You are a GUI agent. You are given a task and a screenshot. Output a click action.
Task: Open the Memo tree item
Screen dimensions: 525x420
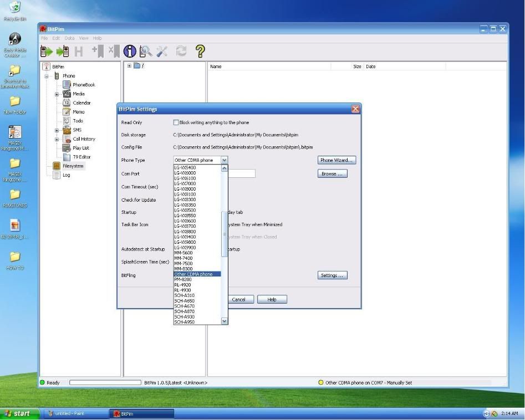[x=79, y=112]
